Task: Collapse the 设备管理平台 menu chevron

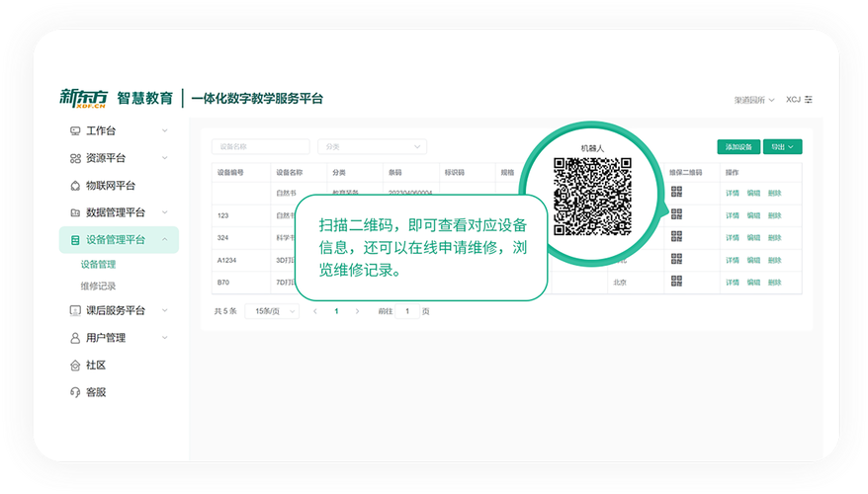Action: pos(164,239)
